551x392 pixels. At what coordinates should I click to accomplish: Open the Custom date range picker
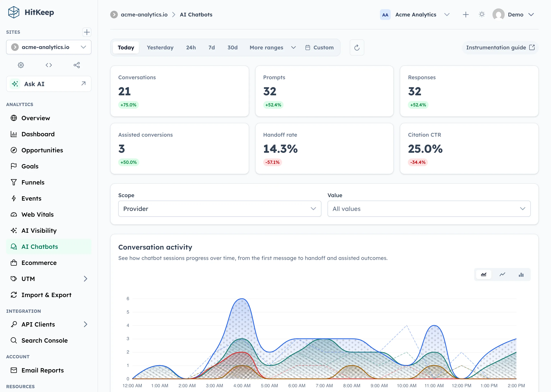[x=319, y=47]
